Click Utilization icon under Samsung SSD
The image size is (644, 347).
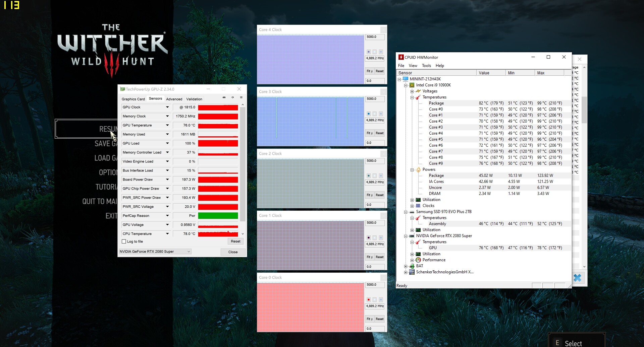[418, 230]
